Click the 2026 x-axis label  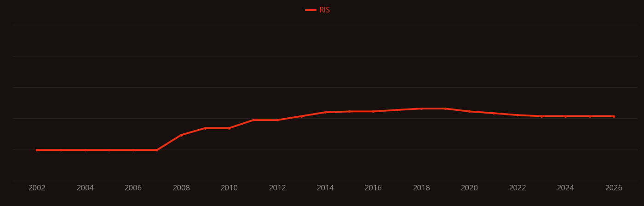coord(614,188)
